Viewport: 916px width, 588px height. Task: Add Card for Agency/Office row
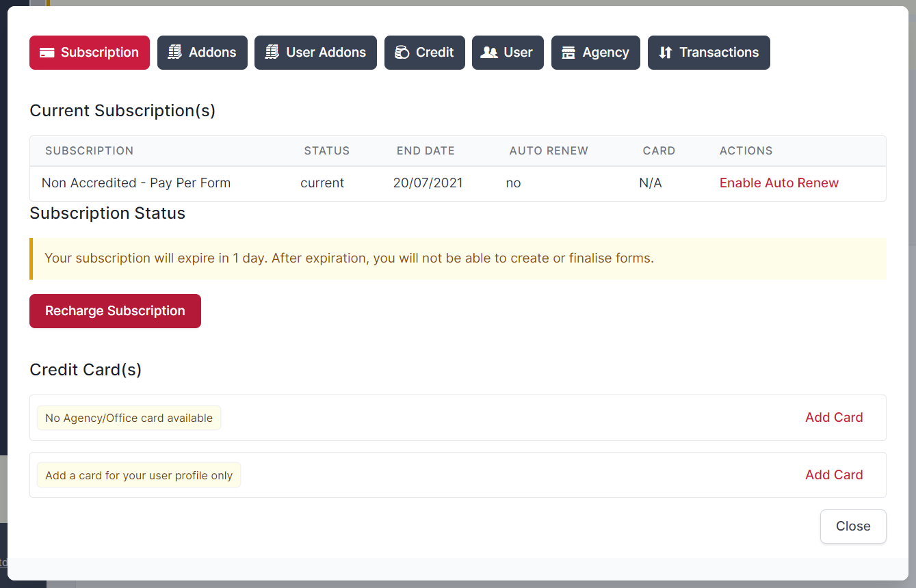tap(834, 418)
